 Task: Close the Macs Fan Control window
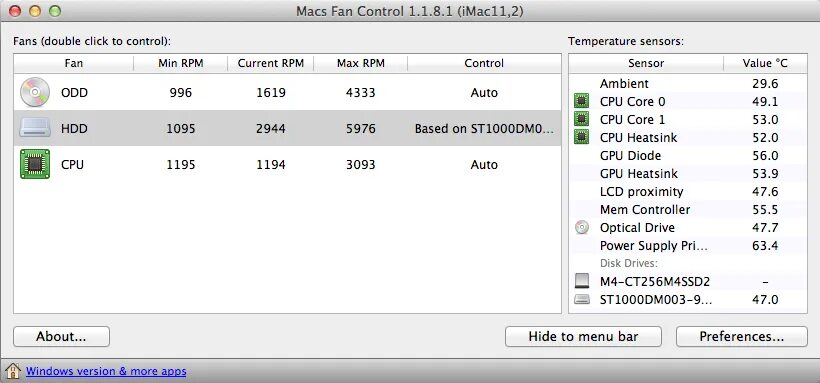coord(15,10)
